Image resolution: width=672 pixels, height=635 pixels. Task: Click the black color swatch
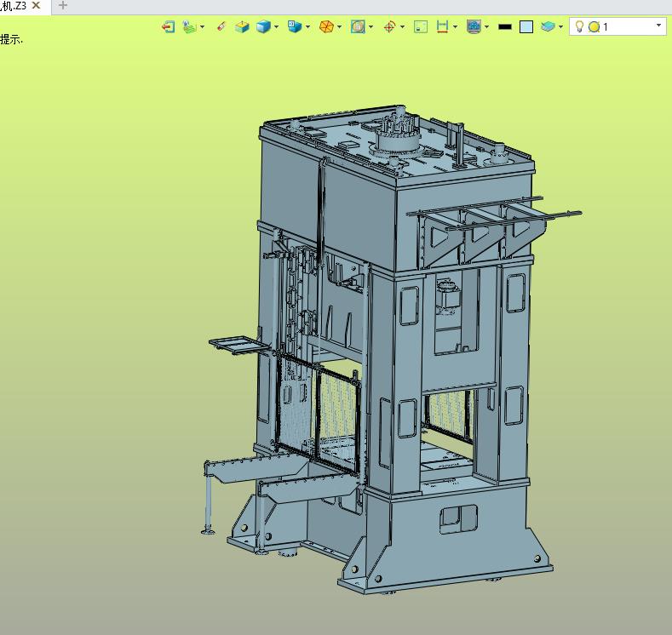[505, 27]
